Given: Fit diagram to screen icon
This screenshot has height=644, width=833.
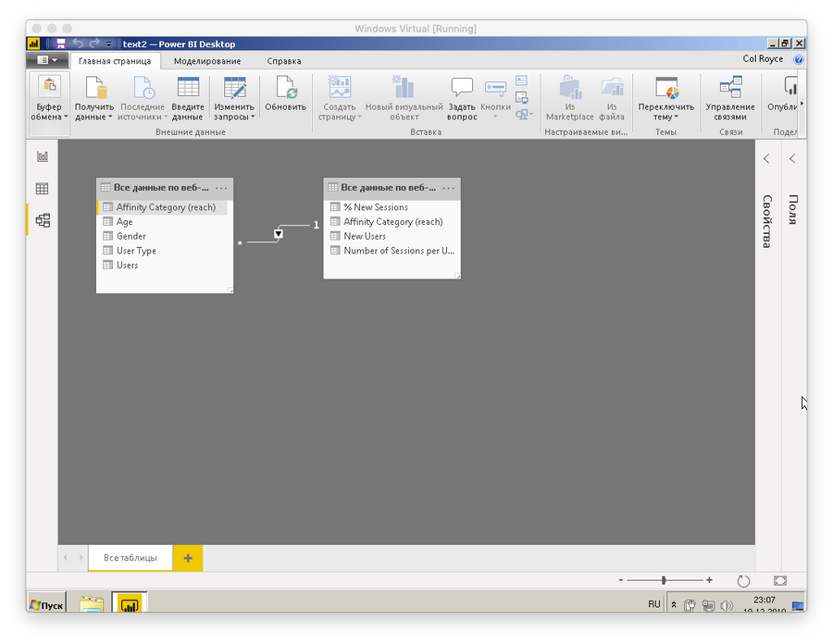Looking at the screenshot, I should click(780, 581).
